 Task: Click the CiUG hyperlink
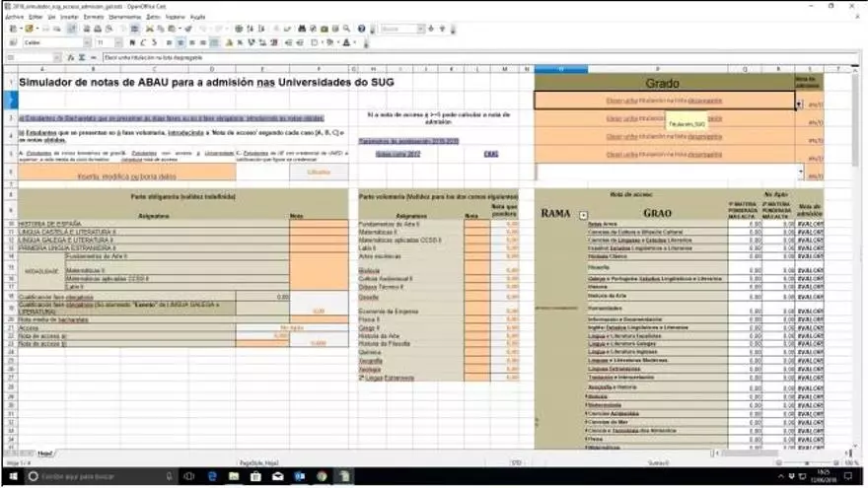pos(491,153)
